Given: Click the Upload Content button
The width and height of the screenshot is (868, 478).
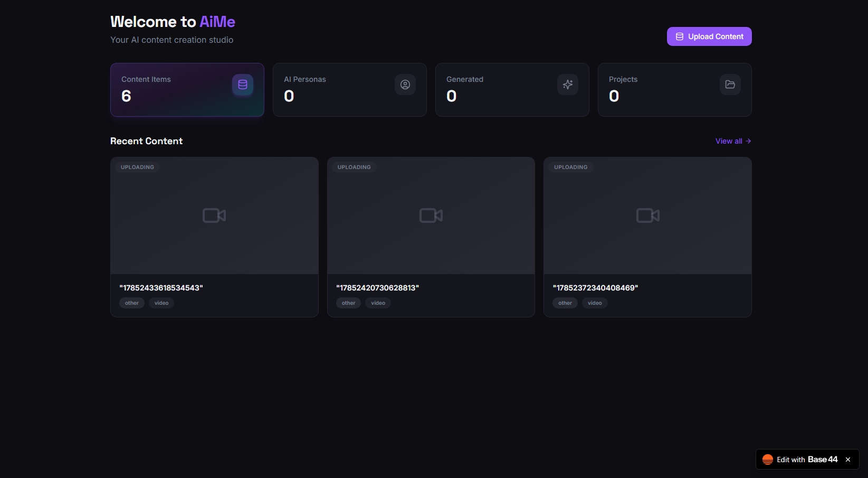Looking at the screenshot, I should point(709,36).
